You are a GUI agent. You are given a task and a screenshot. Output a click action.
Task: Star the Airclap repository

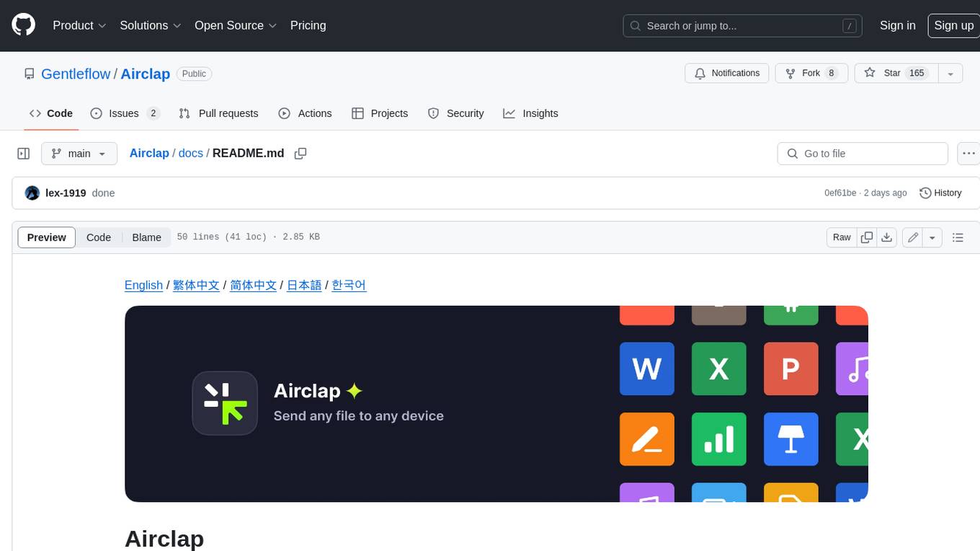(x=896, y=74)
